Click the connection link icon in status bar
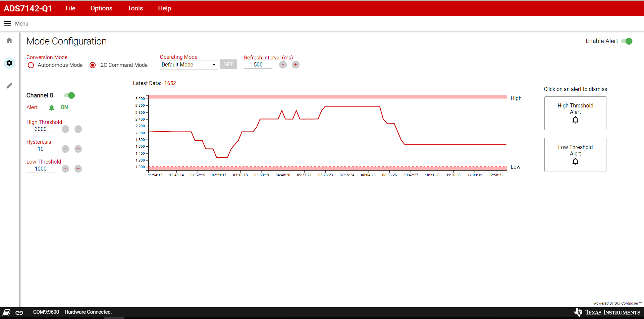Viewport: 644px width, 319px height. (19, 313)
